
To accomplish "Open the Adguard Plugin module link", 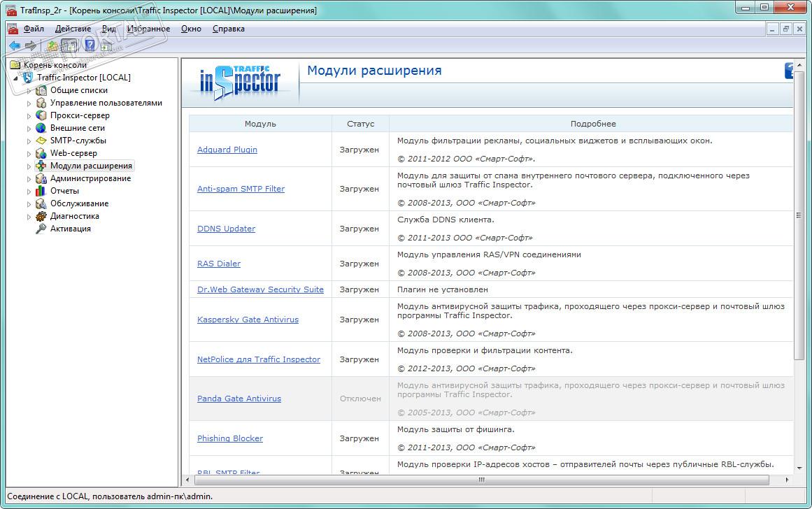I will (x=227, y=150).
